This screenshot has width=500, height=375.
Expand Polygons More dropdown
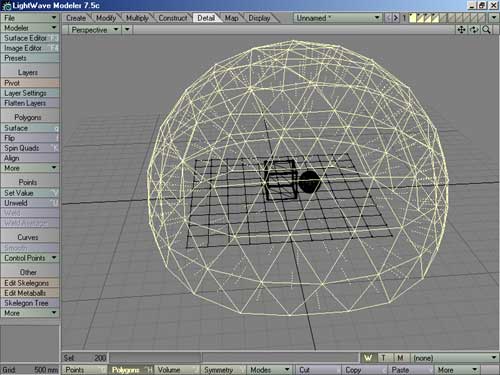click(30, 168)
